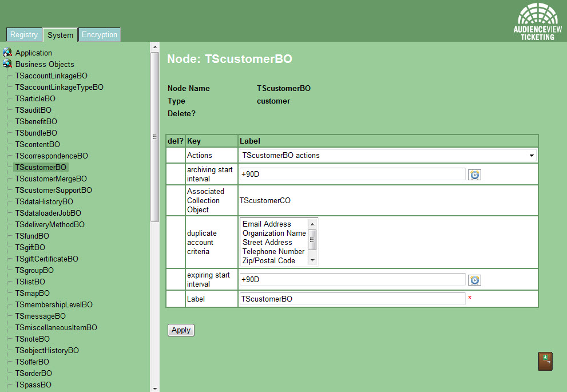Switch to the Encryption tab
Screen dimensions: 567x392
[100, 35]
